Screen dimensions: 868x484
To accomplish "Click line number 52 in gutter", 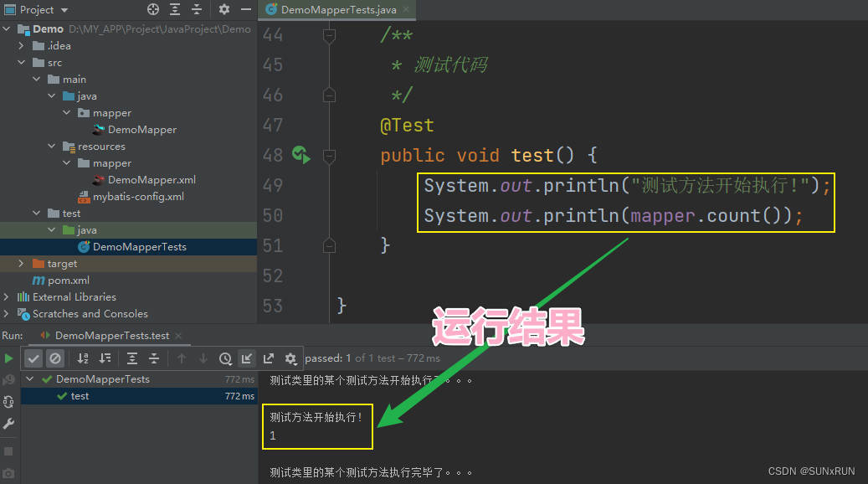I will click(x=272, y=275).
